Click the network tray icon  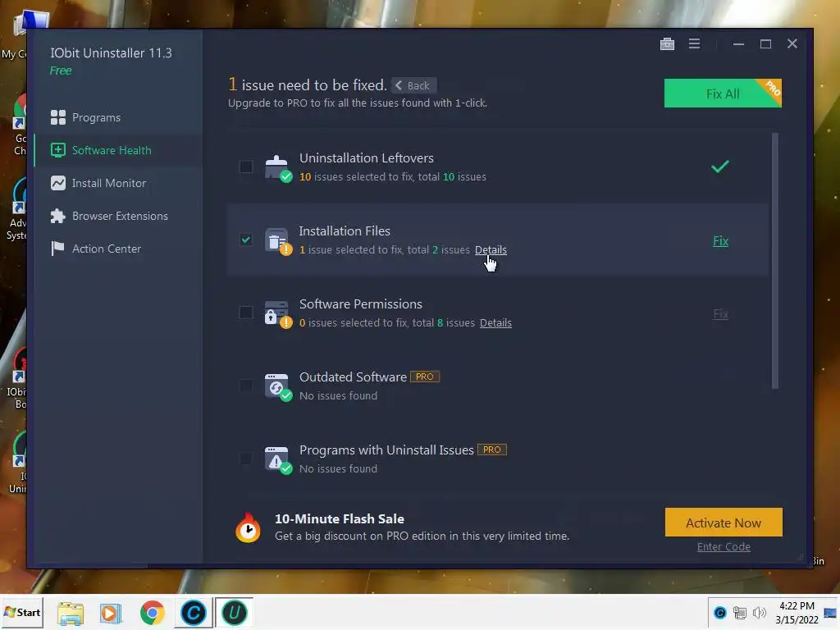(740, 612)
